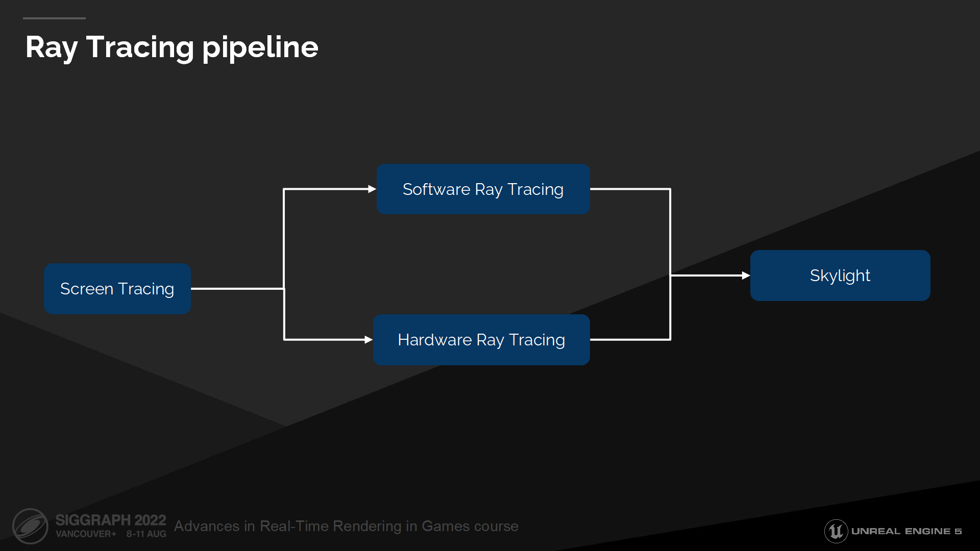
Task: Click 'Advances in Real-Time Rendering in Games course' text
Action: [346, 526]
